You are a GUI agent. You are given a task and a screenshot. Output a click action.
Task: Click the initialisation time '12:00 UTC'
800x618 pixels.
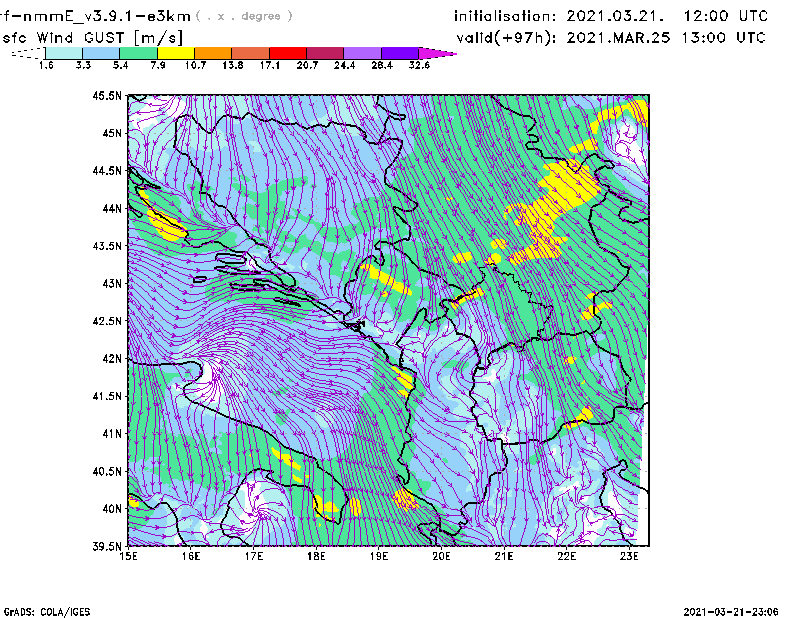pos(726,16)
